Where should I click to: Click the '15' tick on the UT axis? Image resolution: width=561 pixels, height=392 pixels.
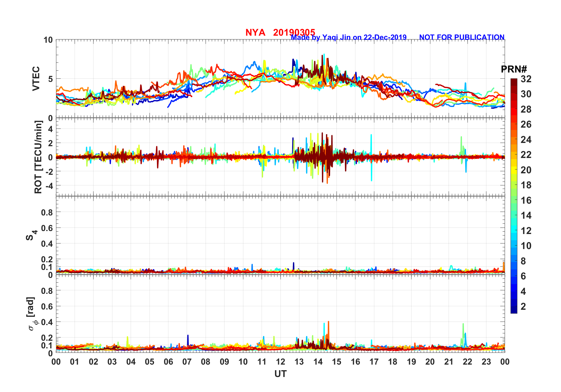tap(337, 362)
